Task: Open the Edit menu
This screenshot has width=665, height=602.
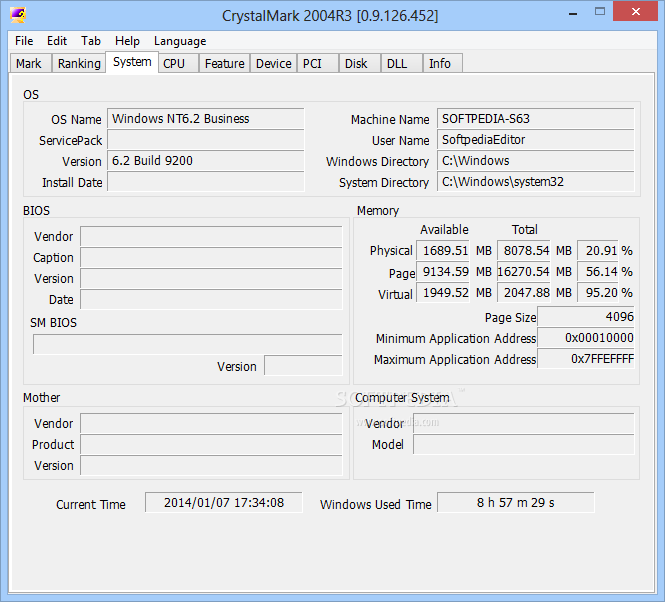Action: click(57, 41)
